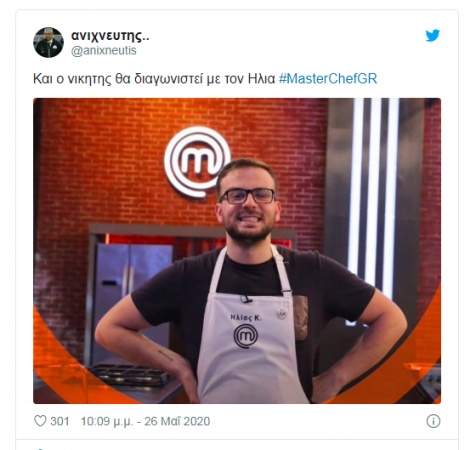Image resolution: width=476 pixels, height=450 pixels.
Task: Open the #MasterChefGR hashtag link
Action: click(x=328, y=79)
